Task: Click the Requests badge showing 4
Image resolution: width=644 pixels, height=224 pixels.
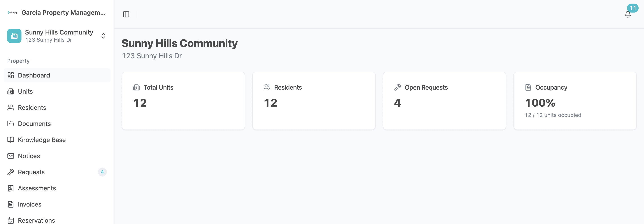Action: pyautogui.click(x=102, y=172)
